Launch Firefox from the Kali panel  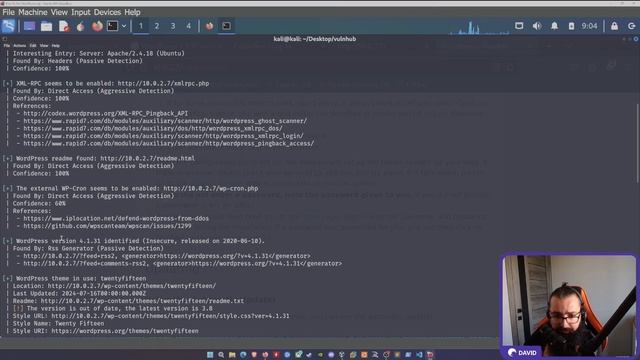(97, 26)
